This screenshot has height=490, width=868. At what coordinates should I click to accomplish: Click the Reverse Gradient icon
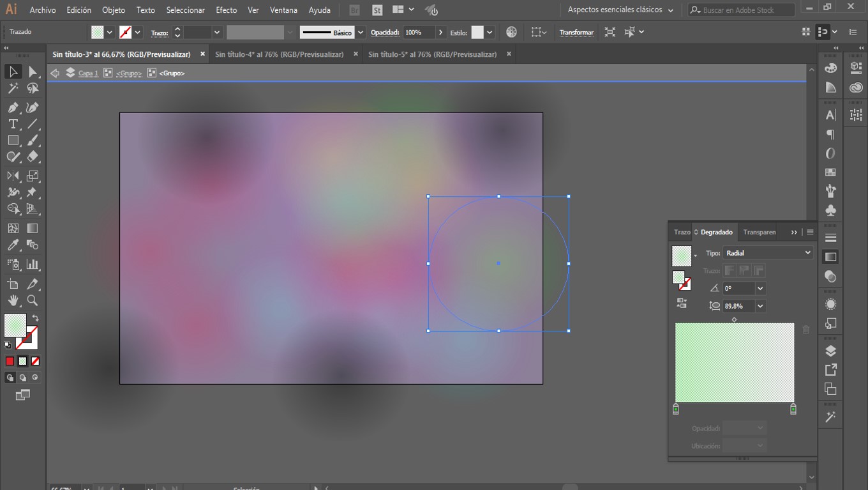(682, 303)
